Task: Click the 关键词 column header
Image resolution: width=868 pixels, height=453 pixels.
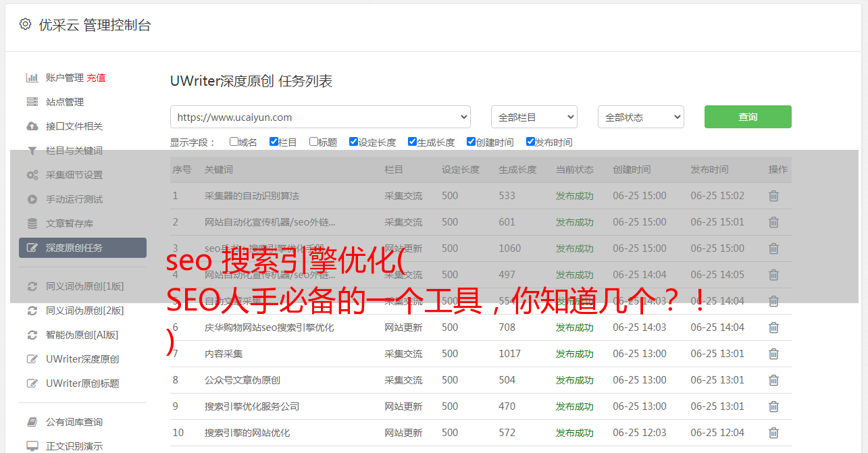Action: pyautogui.click(x=219, y=169)
